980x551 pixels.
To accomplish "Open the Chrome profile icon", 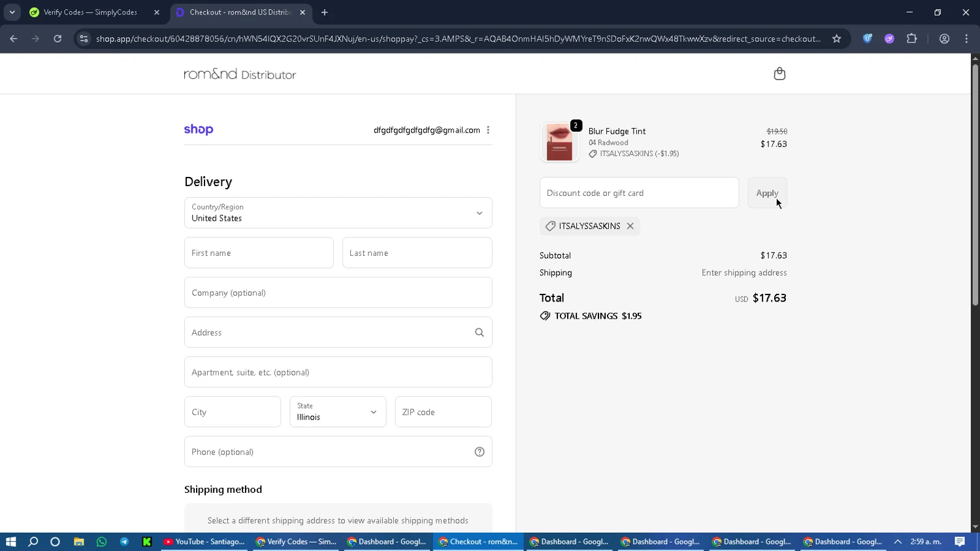I will [944, 39].
